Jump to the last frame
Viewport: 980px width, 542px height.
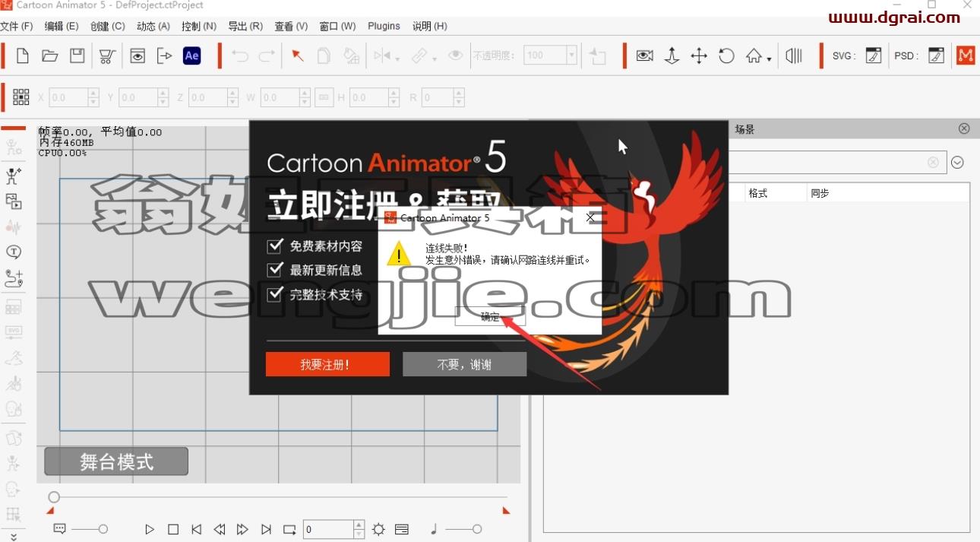(266, 529)
